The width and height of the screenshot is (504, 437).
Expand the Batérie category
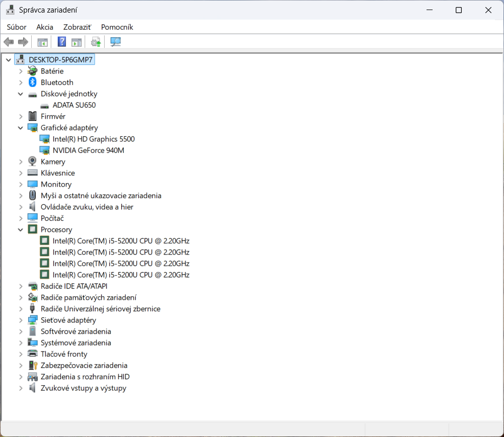click(x=20, y=71)
